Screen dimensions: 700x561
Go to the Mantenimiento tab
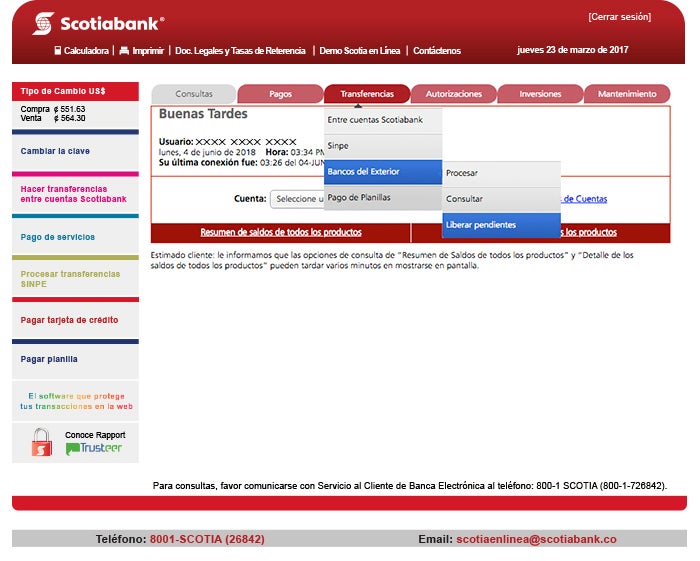coord(627,94)
